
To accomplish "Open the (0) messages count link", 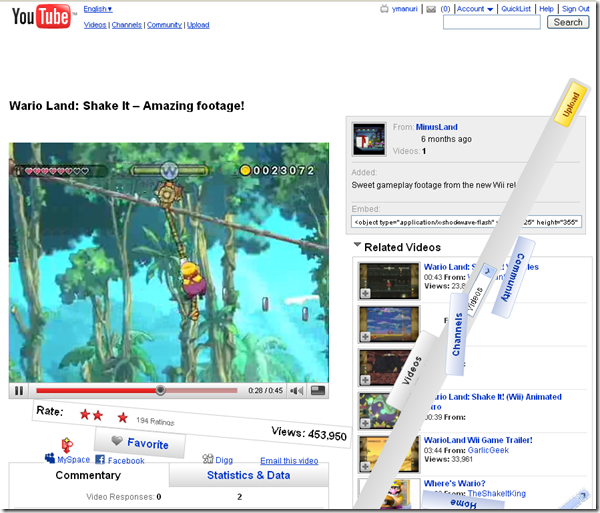I will click(x=445, y=9).
